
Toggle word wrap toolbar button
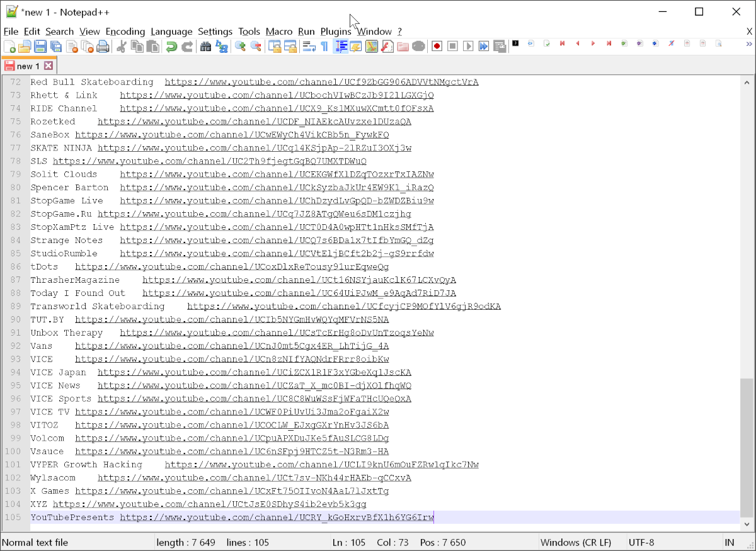[x=309, y=46]
